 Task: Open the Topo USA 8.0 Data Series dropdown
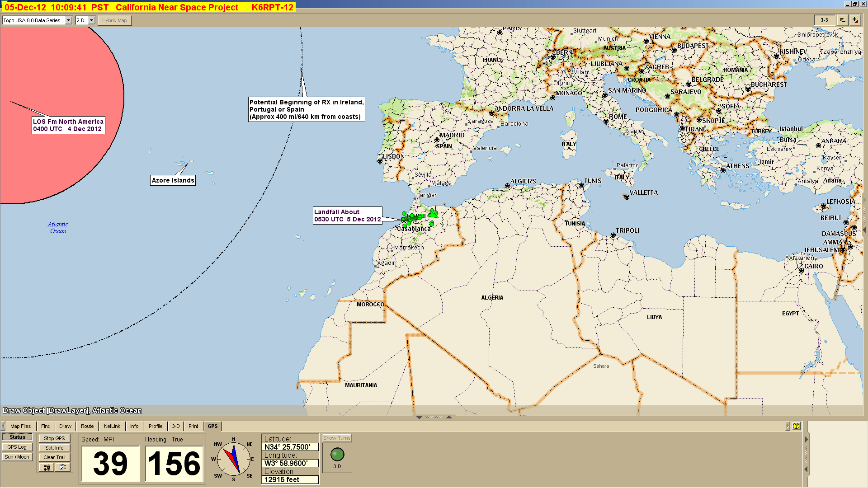point(69,20)
